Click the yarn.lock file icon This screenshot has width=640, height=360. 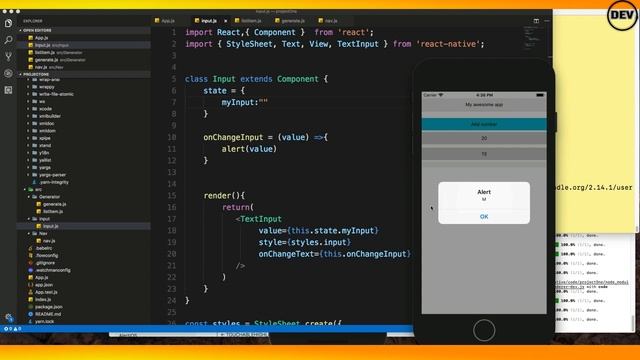click(31, 322)
